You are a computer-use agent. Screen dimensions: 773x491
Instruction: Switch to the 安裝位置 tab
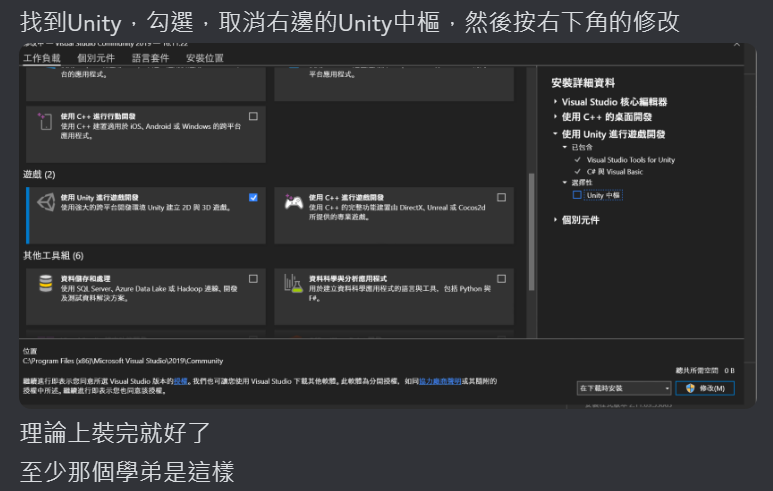[x=205, y=58]
